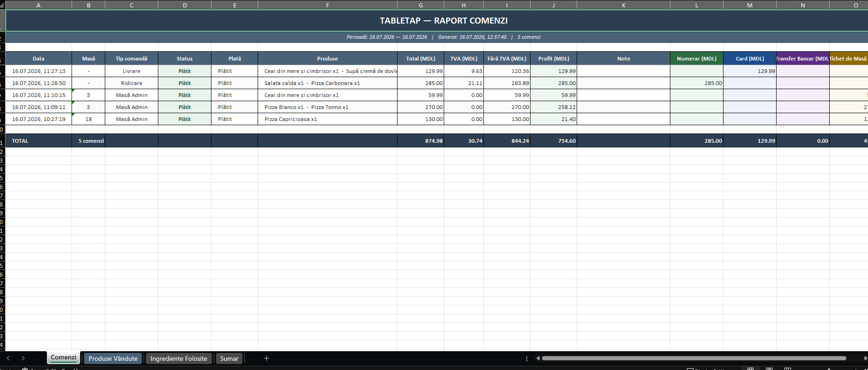Click the horizontal scroll left arrow
Screen dimensions: 868x370
pos(538,358)
